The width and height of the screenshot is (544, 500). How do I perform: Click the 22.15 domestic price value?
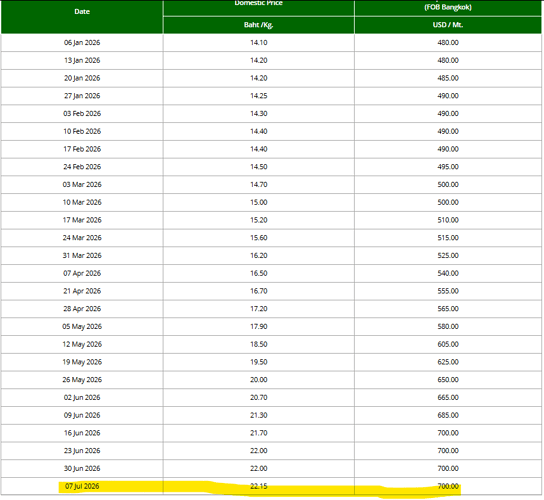pyautogui.click(x=259, y=486)
